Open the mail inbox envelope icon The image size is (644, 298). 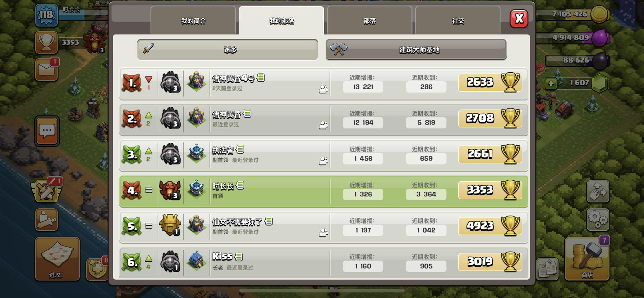pos(47,69)
